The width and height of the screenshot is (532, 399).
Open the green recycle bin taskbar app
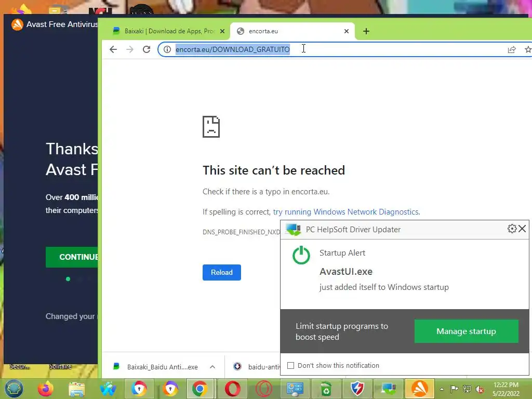click(326, 389)
